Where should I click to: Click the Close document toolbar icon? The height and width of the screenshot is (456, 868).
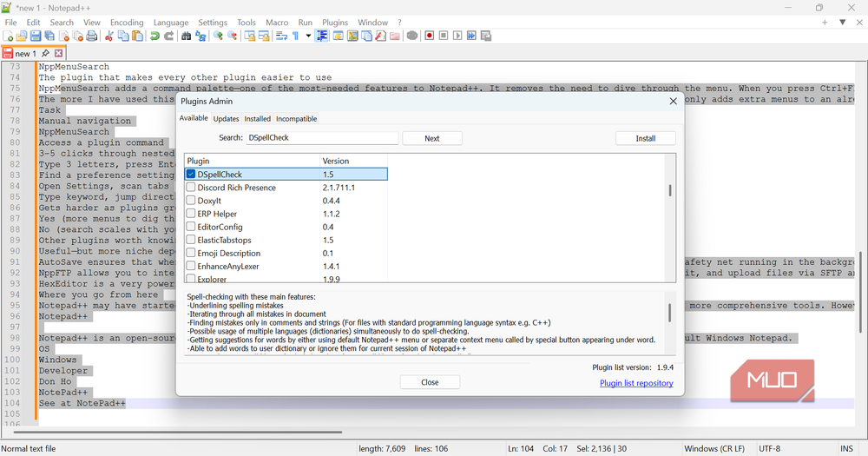(x=63, y=36)
